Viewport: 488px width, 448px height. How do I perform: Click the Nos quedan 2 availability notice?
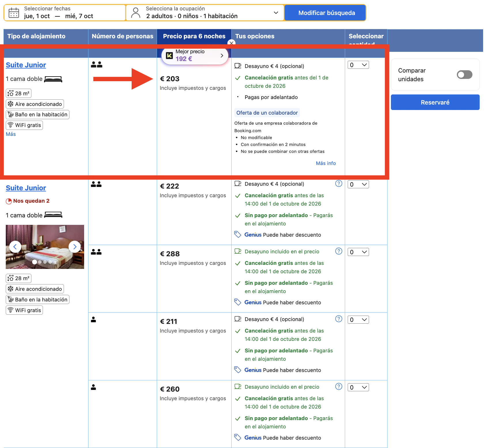coord(28,201)
